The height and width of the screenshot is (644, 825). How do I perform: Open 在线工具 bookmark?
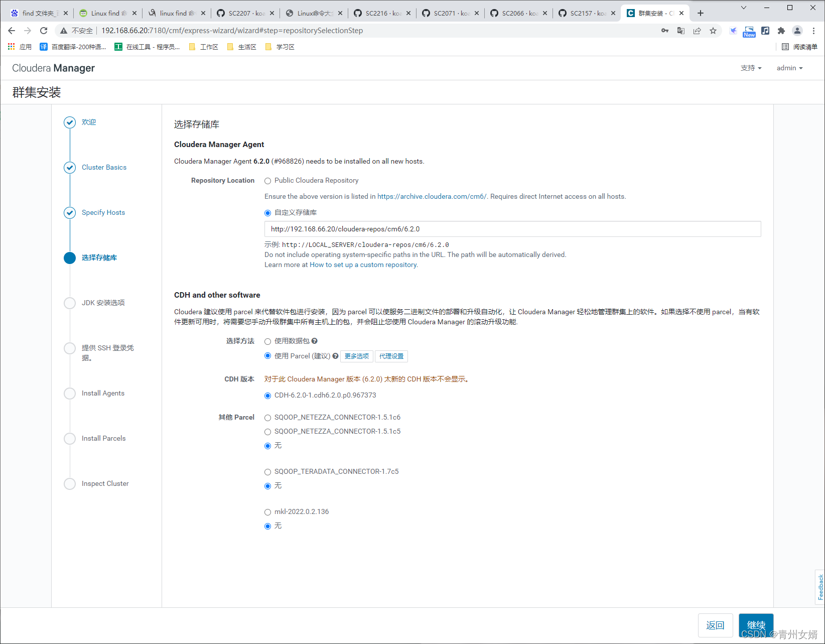pos(148,47)
